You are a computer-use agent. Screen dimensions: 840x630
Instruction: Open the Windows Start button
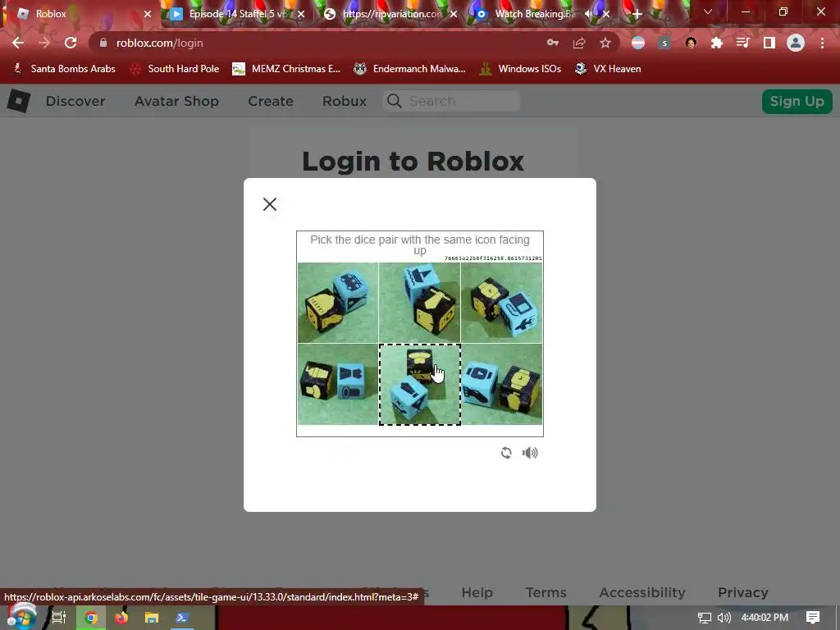click(21, 618)
